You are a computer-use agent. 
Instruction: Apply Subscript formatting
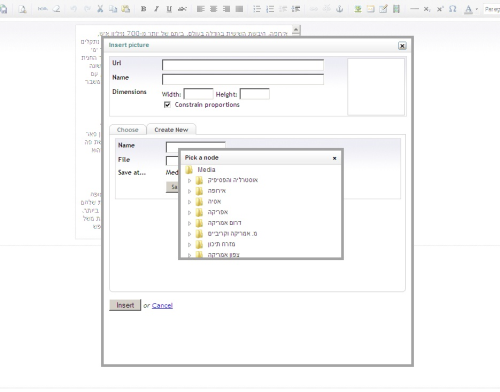pyautogui.click(x=427, y=9)
